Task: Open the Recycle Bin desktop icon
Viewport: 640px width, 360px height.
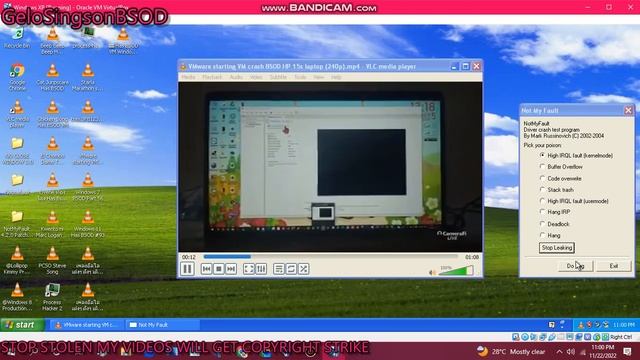Action: pos(17,38)
